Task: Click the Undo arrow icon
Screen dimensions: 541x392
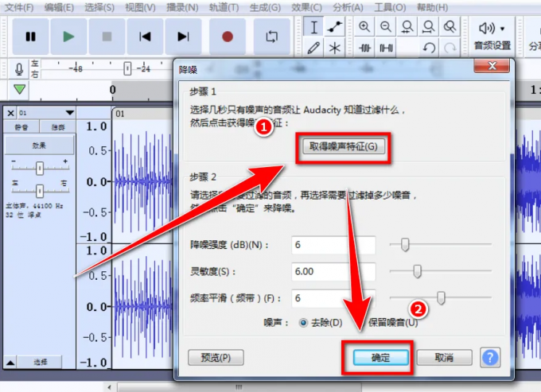Action: [429, 48]
